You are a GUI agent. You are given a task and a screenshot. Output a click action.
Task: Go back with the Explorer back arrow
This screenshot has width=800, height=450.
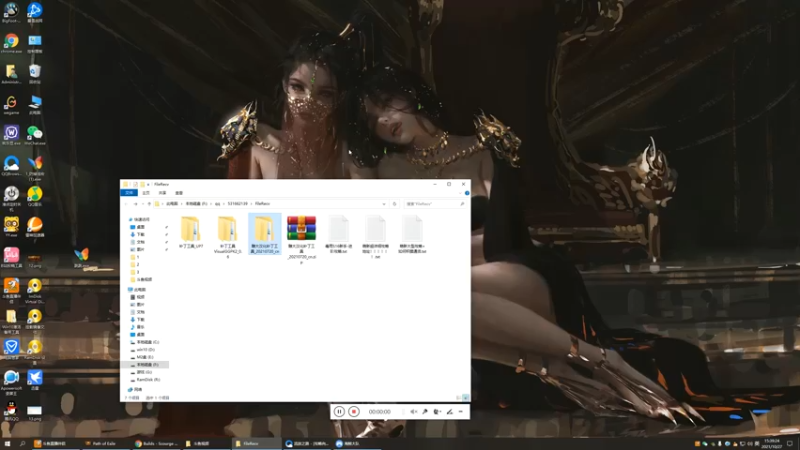(x=127, y=204)
